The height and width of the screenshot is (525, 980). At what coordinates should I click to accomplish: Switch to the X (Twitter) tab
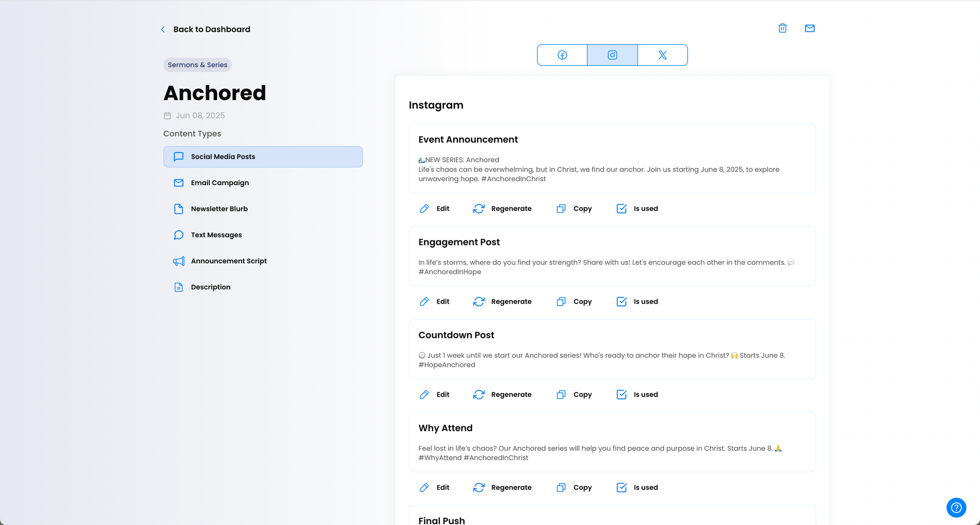(663, 55)
